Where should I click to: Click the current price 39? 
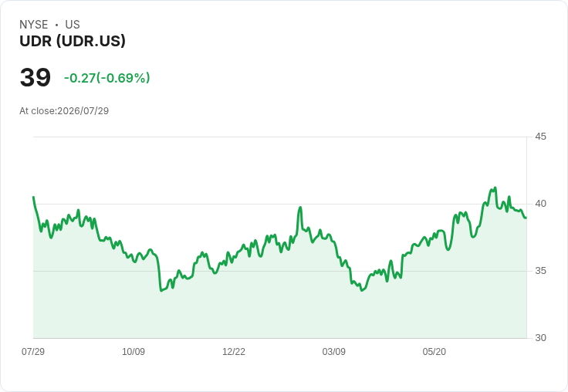[x=35, y=77]
